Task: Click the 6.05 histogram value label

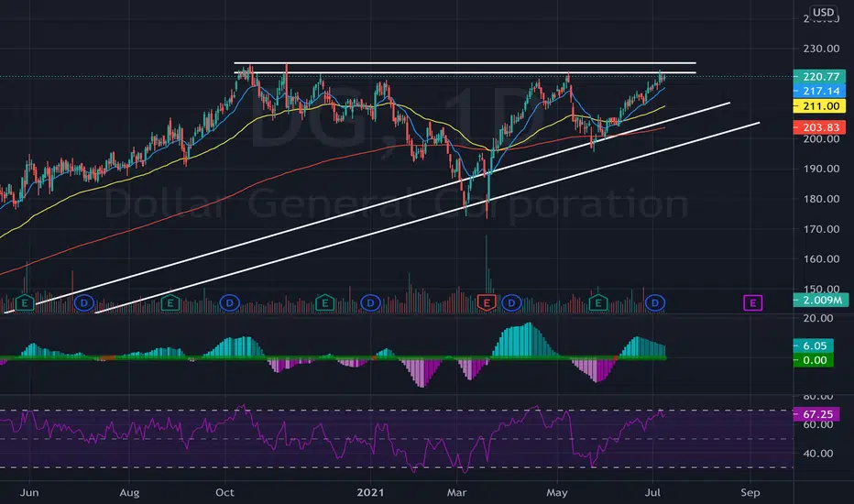Action: pyautogui.click(x=813, y=345)
